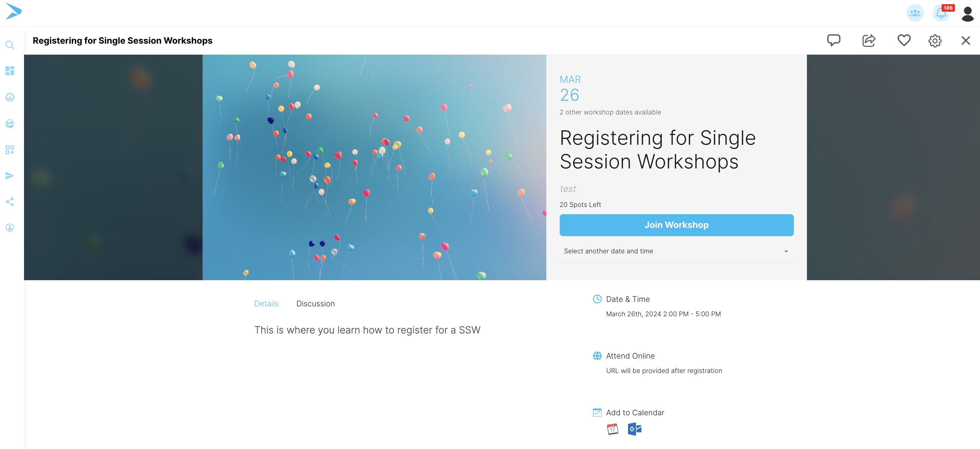Open the share nodes icon in sidebar

10,202
